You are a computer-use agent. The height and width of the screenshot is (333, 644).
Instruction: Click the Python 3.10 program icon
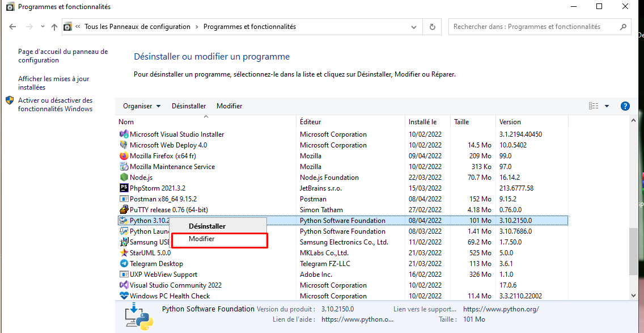(x=124, y=220)
